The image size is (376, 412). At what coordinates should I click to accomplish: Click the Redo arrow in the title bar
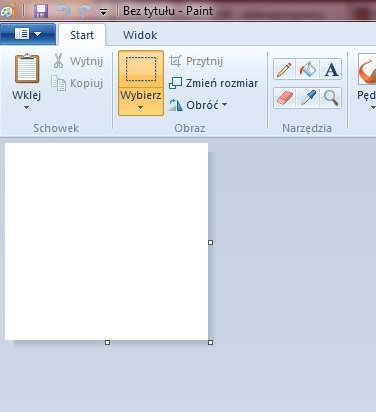click(x=84, y=11)
